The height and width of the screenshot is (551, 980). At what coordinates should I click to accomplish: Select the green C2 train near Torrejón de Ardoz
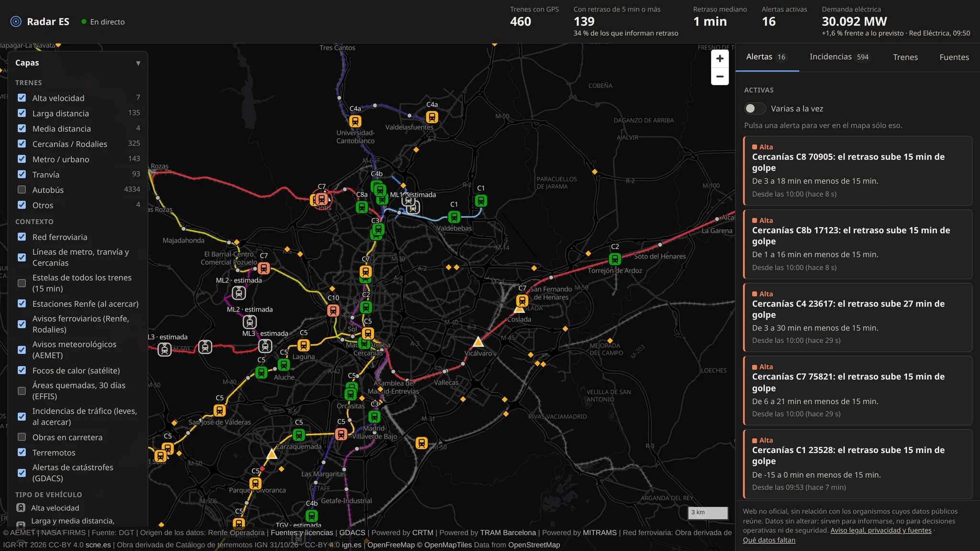615,259
